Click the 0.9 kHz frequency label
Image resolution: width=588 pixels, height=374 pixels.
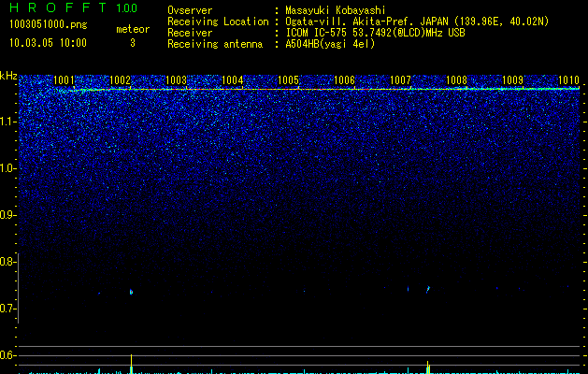(7, 214)
